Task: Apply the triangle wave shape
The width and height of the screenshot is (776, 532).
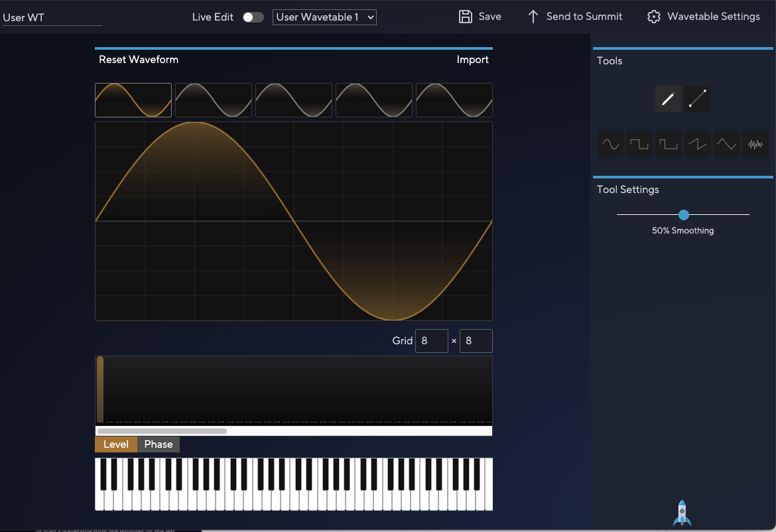Action: point(726,144)
